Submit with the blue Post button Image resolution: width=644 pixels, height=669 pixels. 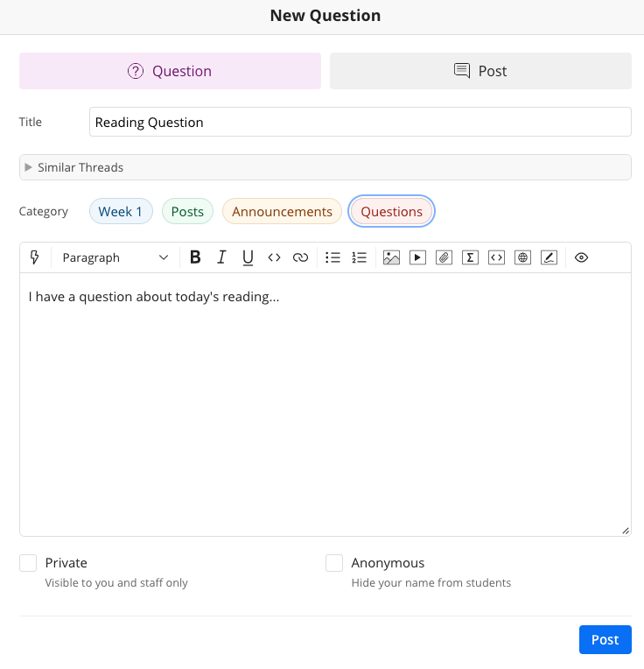tap(605, 639)
